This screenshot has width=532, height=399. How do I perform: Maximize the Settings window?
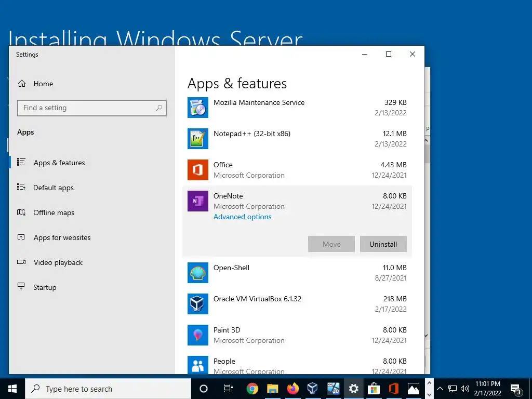point(389,54)
